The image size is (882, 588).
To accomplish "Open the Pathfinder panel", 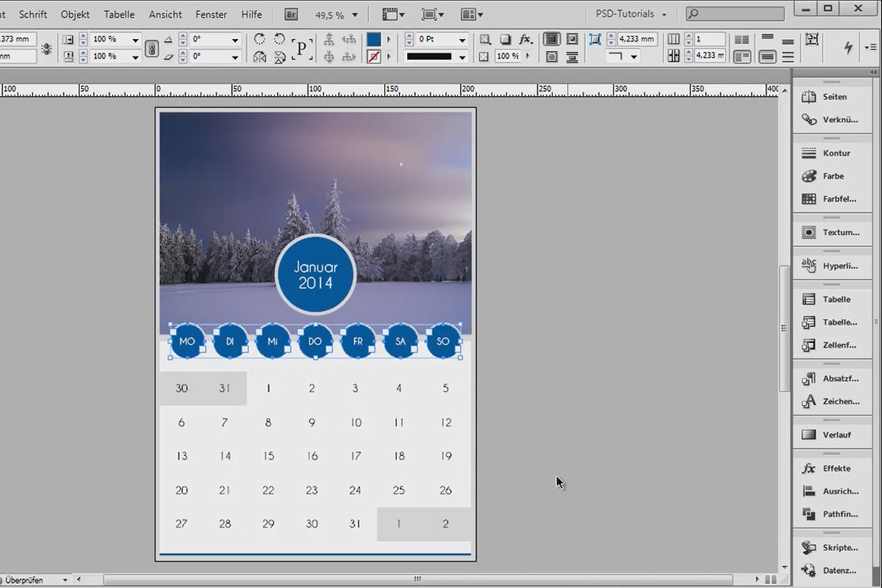I will click(831, 514).
